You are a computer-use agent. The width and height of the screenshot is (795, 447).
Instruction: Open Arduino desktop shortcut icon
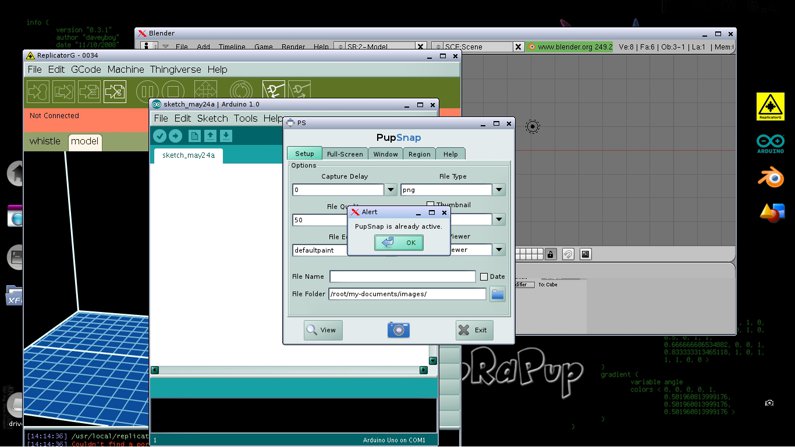pyautogui.click(x=770, y=143)
